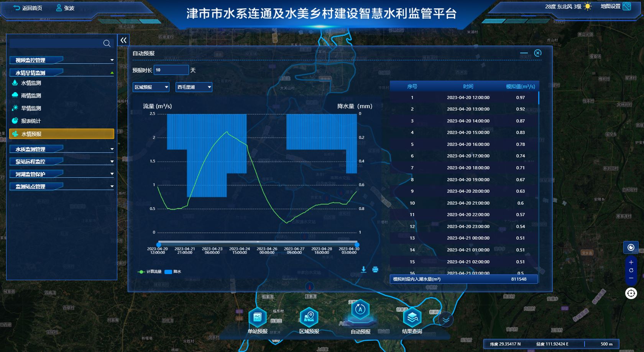Close the 自动预报 panel
644x352 pixels.
[538, 53]
